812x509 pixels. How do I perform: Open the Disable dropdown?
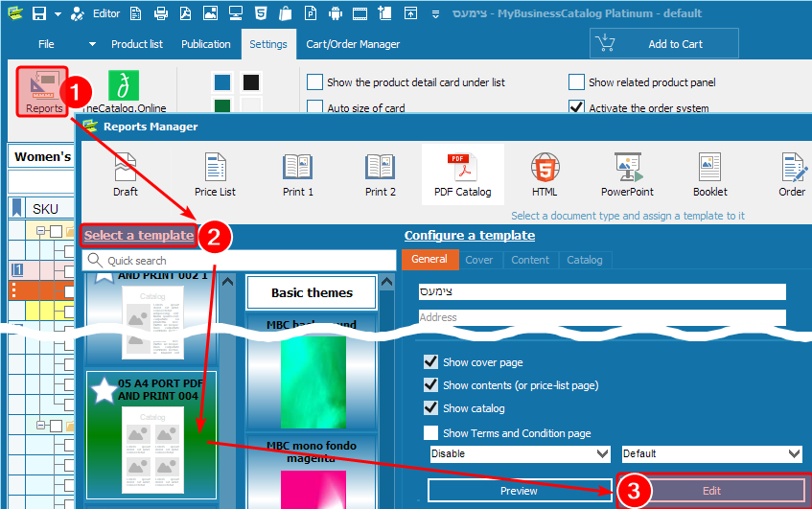click(x=520, y=453)
